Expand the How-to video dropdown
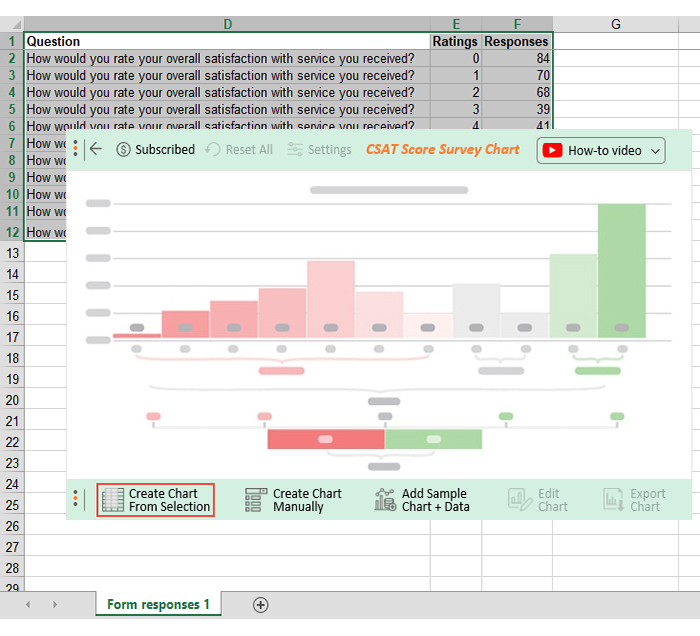Image resolution: width=700 pixels, height=636 pixels. pos(655,151)
